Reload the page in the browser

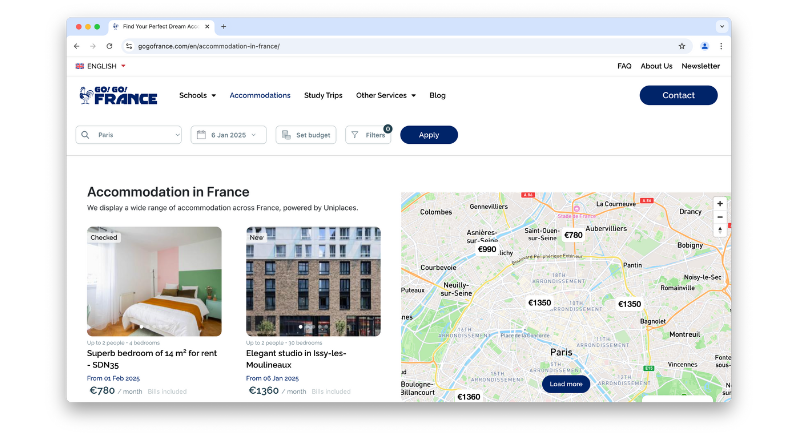pos(109,46)
